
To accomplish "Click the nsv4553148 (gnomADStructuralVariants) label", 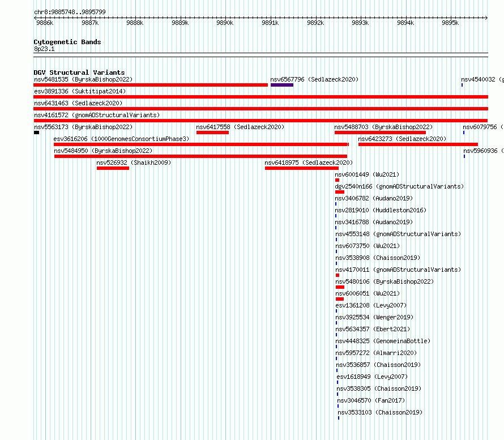I will click(398, 234).
